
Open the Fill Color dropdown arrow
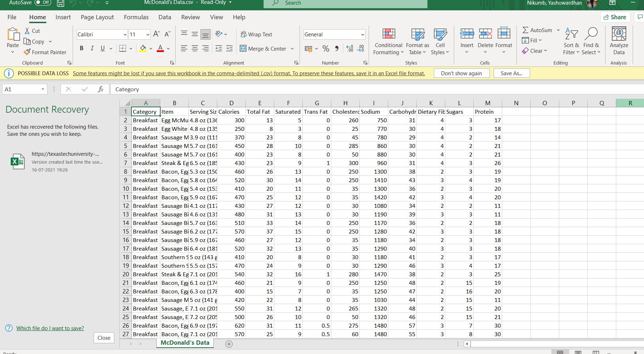pos(150,48)
